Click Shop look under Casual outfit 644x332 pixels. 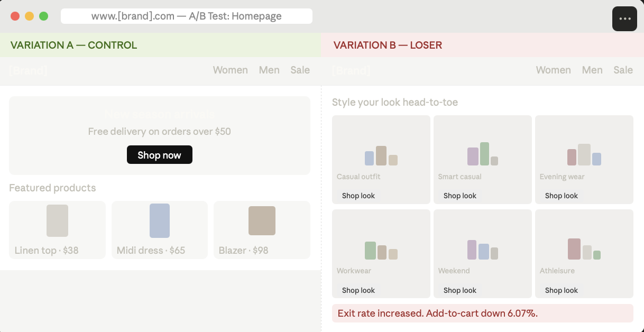click(x=358, y=195)
